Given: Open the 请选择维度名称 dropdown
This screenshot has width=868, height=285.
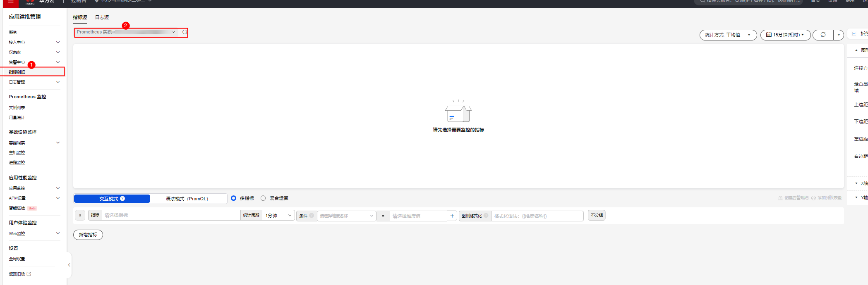Looking at the screenshot, I should click(347, 216).
